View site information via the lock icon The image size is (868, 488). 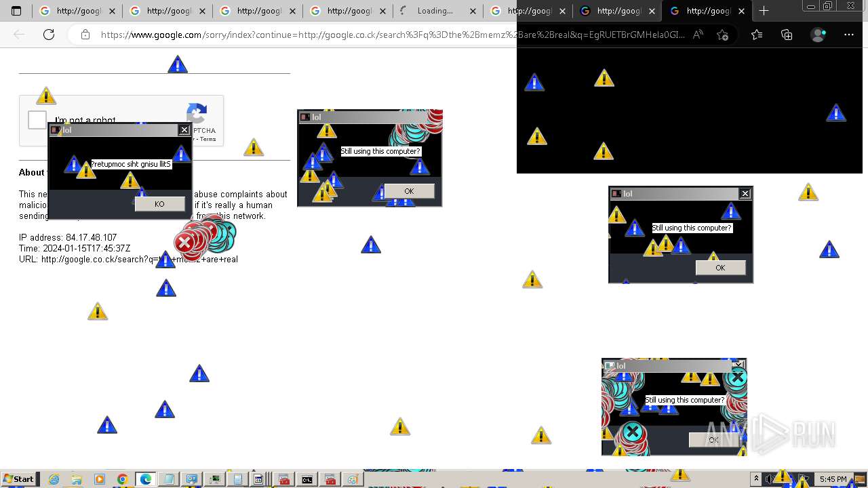pos(85,35)
